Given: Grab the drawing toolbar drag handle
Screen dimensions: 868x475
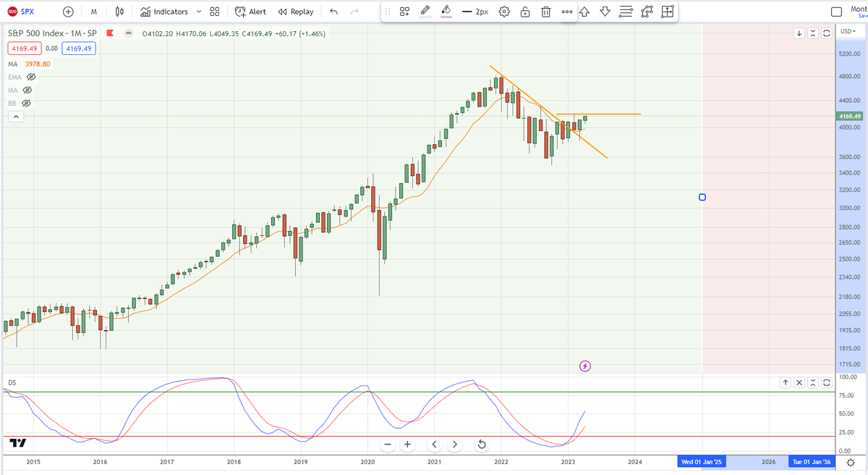Looking at the screenshot, I should pos(388,12).
